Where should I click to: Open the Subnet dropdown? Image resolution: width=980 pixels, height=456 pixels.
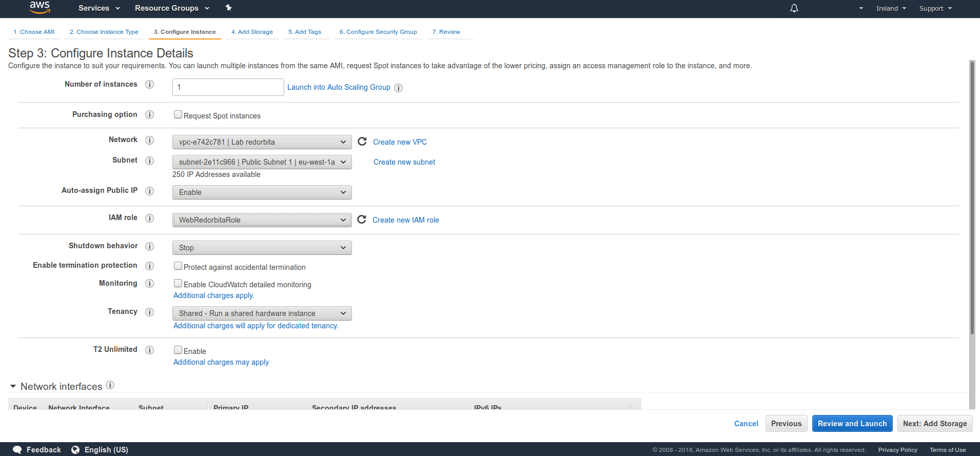(262, 162)
